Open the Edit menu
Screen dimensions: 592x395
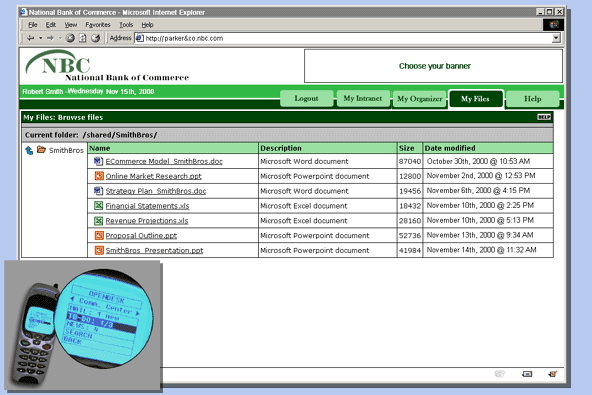pos(51,25)
